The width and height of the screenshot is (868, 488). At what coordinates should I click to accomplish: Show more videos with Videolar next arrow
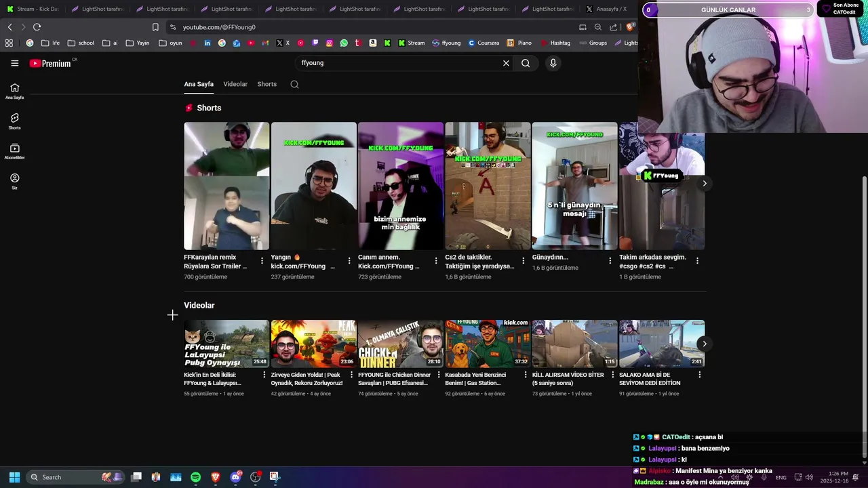pos(705,344)
